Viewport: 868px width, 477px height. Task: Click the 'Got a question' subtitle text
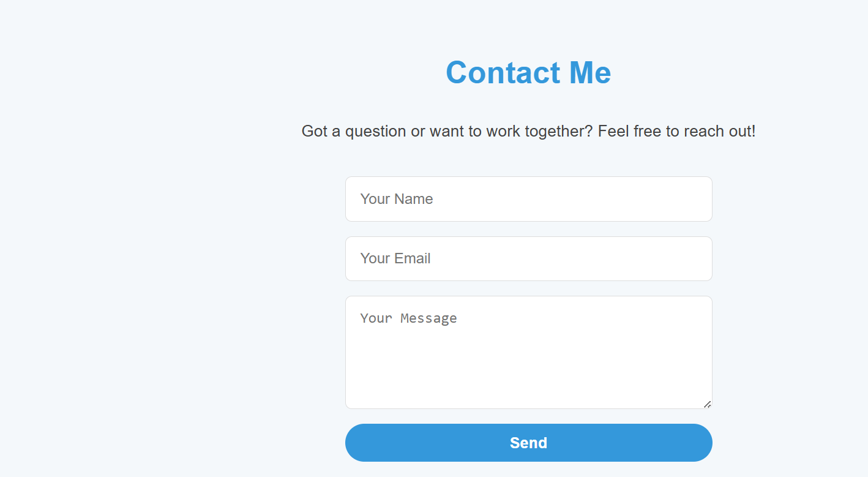528,131
